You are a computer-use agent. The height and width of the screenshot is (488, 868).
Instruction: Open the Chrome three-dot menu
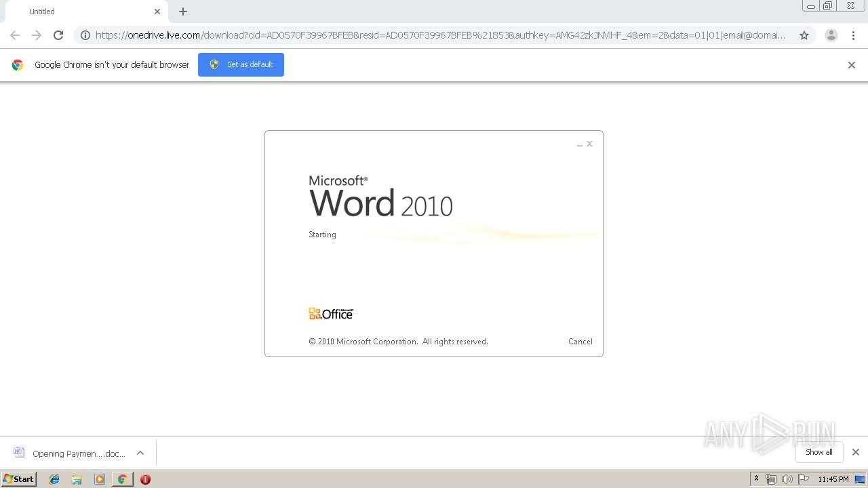(853, 35)
